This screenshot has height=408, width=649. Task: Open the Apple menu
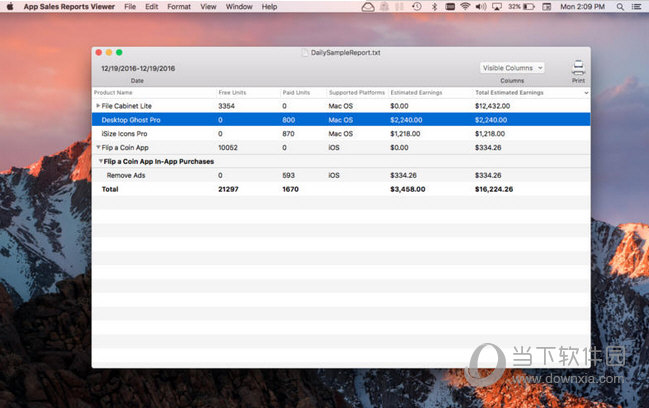(x=10, y=7)
